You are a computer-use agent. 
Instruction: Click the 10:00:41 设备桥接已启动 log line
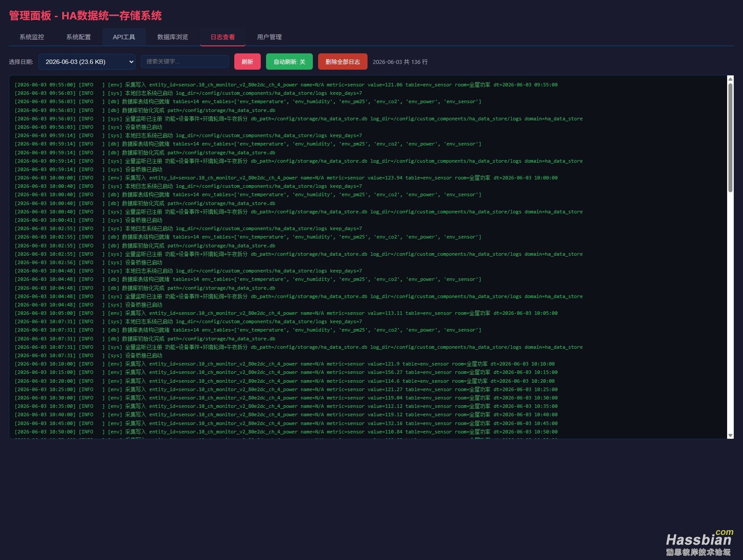[89, 220]
